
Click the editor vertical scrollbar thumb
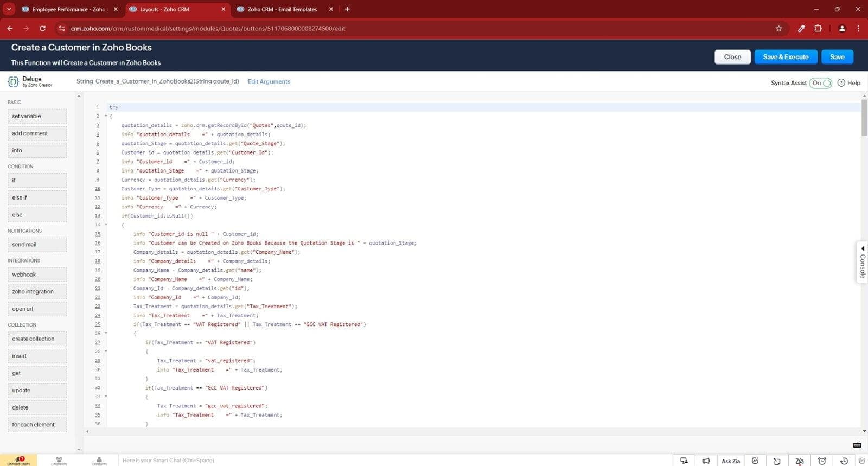click(x=864, y=118)
